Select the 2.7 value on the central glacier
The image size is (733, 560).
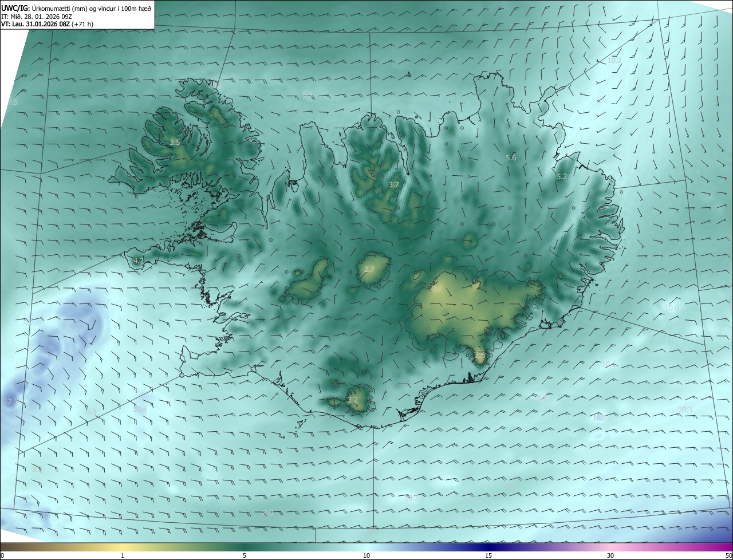tap(369, 270)
